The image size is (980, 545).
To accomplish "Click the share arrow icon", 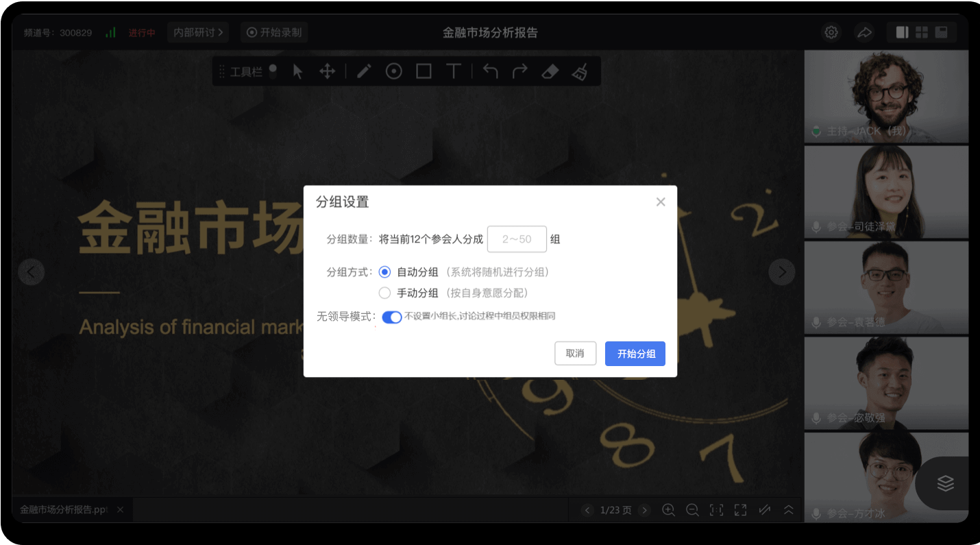I will point(864,32).
